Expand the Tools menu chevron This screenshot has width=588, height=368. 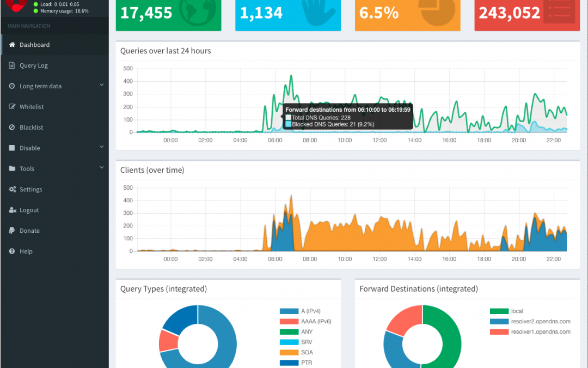pyautogui.click(x=102, y=167)
